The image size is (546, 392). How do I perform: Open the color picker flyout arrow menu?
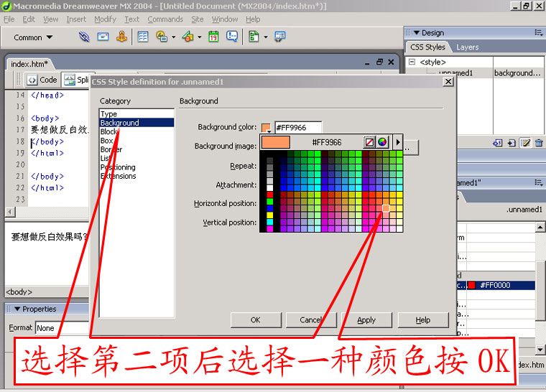coord(398,142)
